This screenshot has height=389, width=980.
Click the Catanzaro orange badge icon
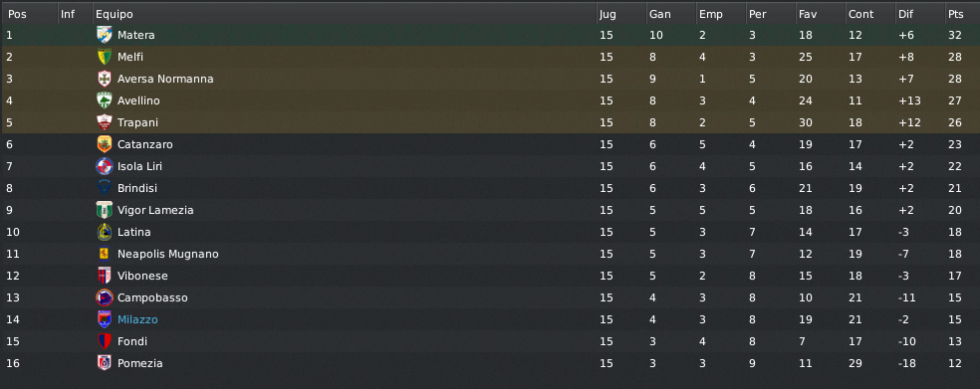coord(105,144)
